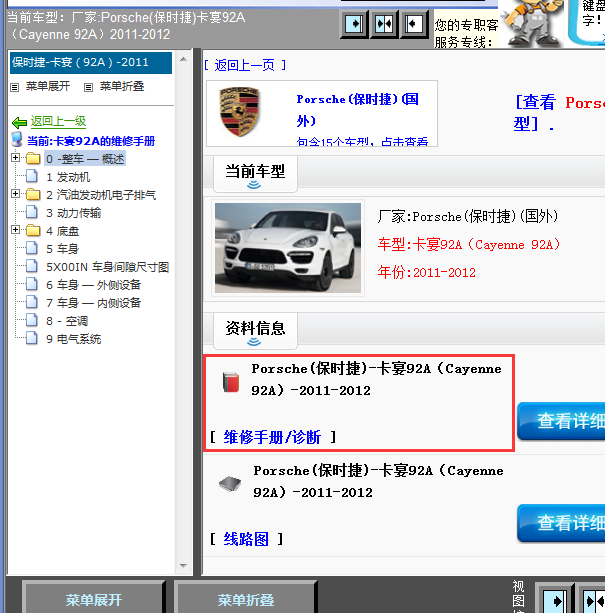Click the Porsche crest logo
The width and height of the screenshot is (605, 613).
[x=239, y=112]
